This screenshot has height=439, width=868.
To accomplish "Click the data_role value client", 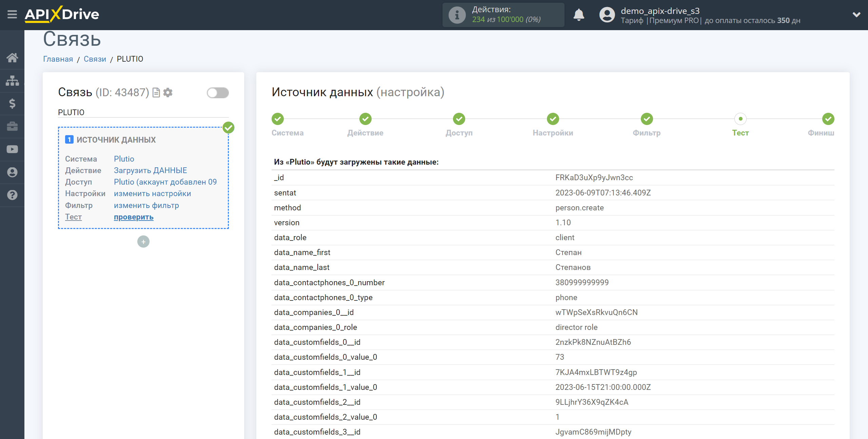I will [x=565, y=237].
